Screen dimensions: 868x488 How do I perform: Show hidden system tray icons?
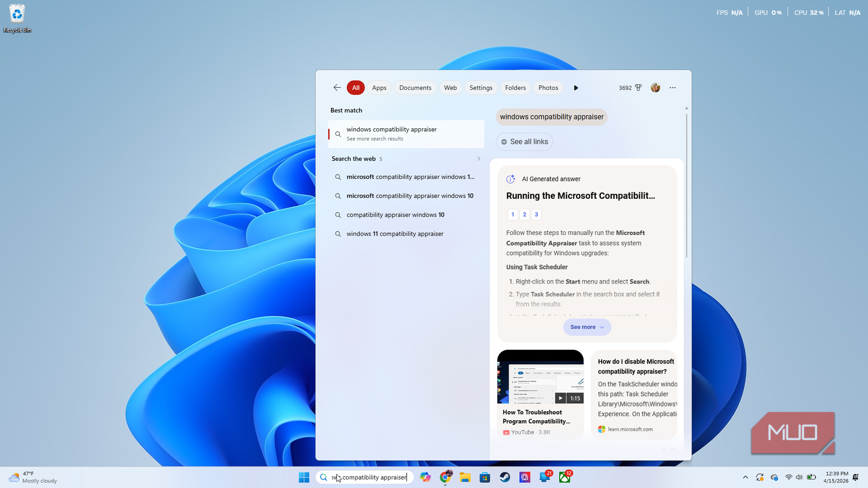pos(745,477)
